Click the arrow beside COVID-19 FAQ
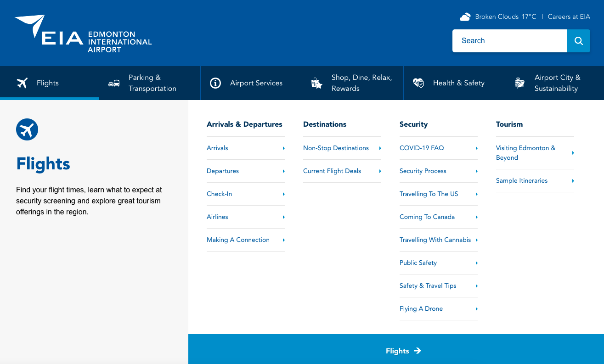This screenshot has width=604, height=364. point(477,148)
